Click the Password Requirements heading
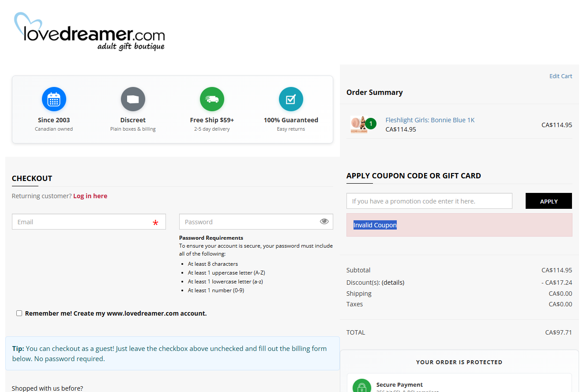This screenshot has height=392, width=587. point(211,237)
